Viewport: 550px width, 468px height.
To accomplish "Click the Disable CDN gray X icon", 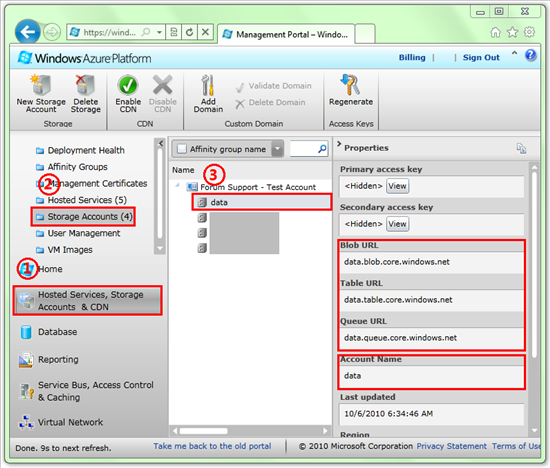I will (x=162, y=85).
